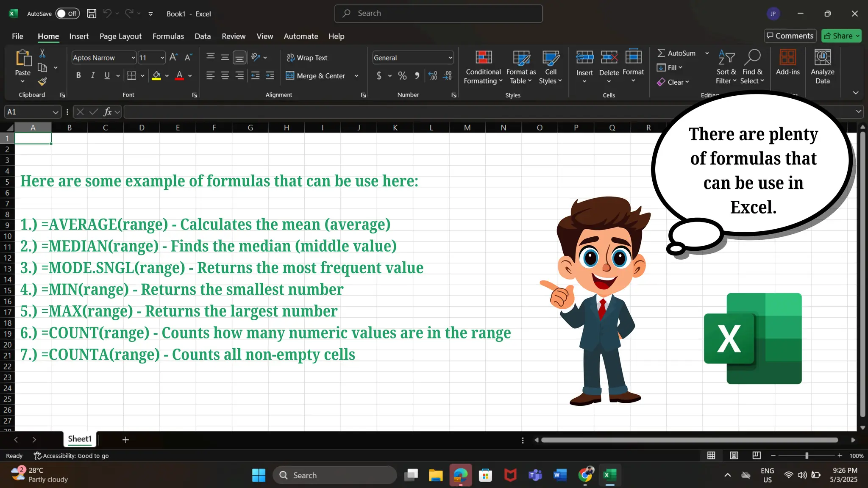Click Accessibility: Good to go status
The width and height of the screenshot is (868, 488).
point(71,456)
